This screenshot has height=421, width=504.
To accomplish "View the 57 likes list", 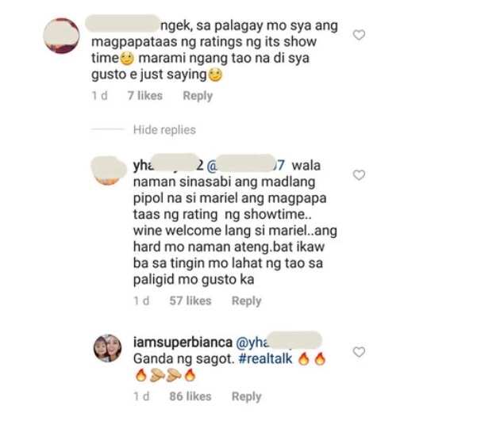I will click(x=190, y=301).
